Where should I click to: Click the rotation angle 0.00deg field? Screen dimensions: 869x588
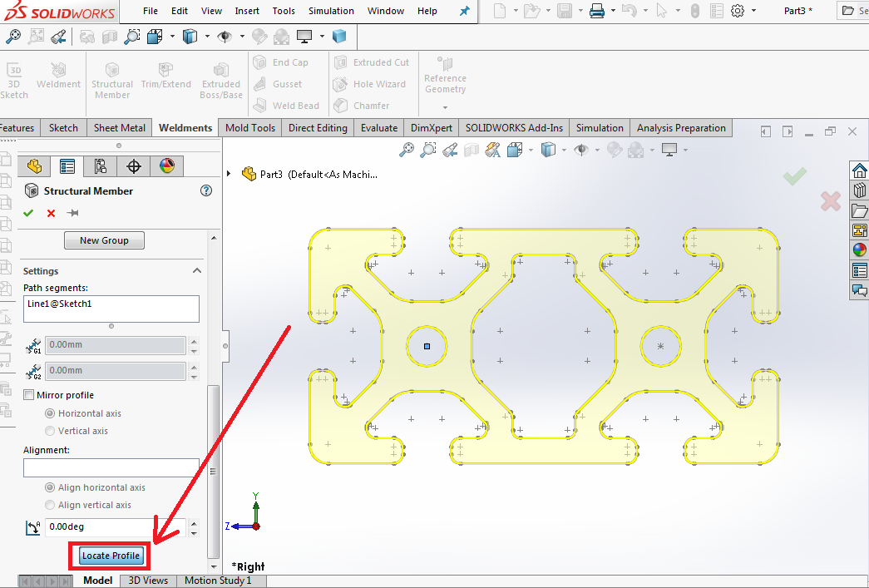click(x=116, y=527)
